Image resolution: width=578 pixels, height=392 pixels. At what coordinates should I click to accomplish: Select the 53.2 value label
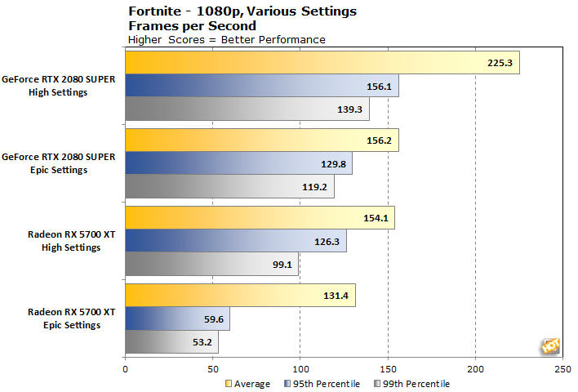coord(202,342)
